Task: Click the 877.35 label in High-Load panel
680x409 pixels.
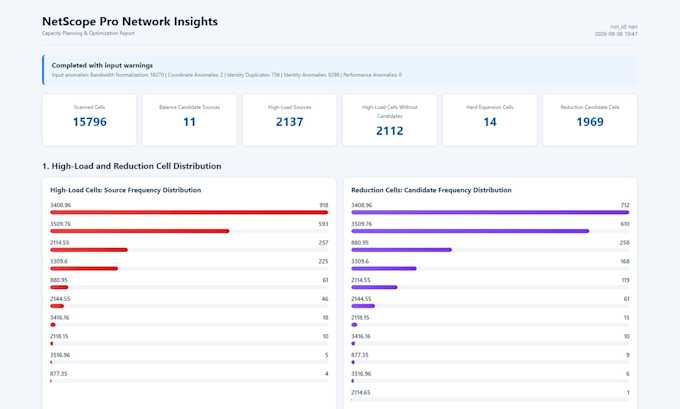Action: (x=59, y=373)
